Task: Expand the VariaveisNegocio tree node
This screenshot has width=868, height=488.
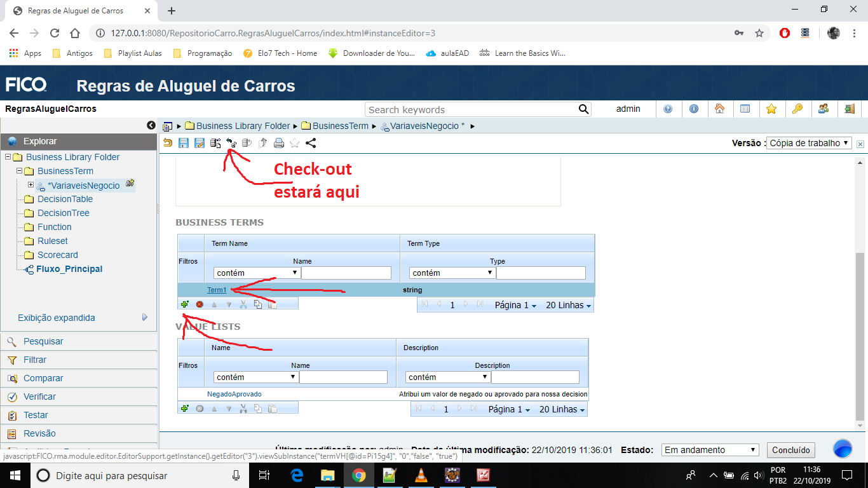Action: (x=31, y=185)
